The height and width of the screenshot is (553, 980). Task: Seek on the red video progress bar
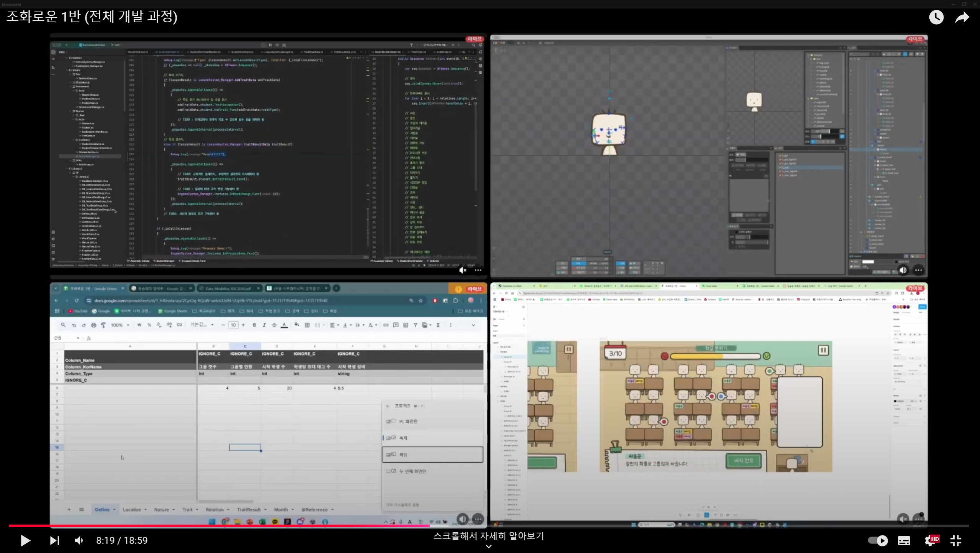coord(219,525)
